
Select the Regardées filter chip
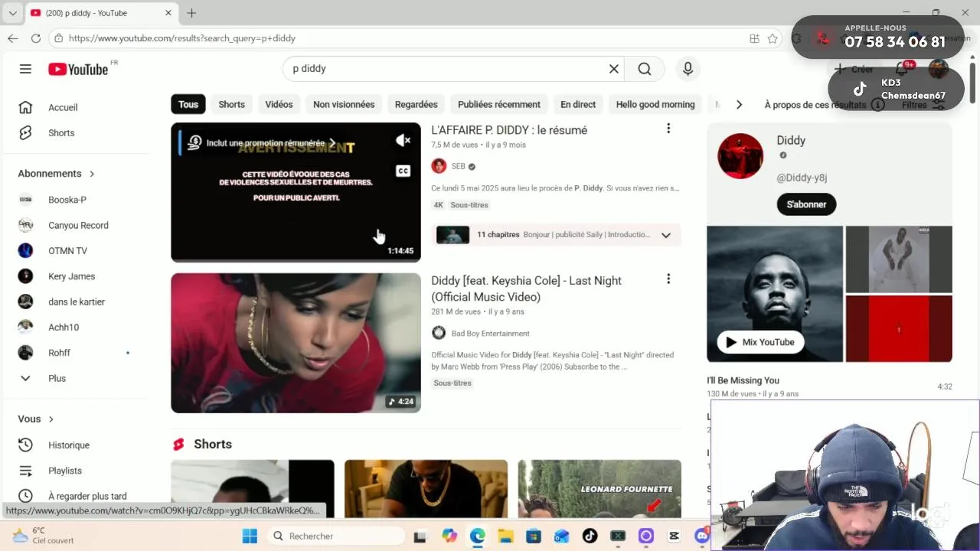(416, 105)
